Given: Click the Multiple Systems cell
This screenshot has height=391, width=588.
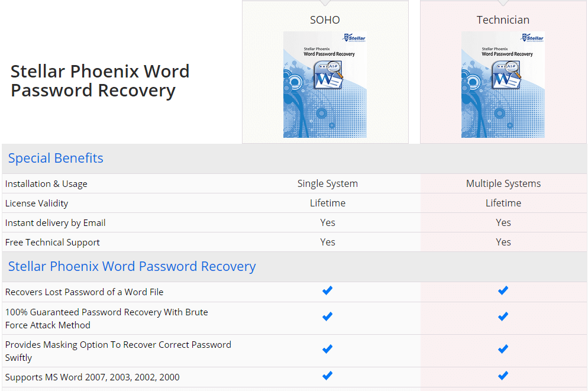Looking at the screenshot, I should click(503, 184).
